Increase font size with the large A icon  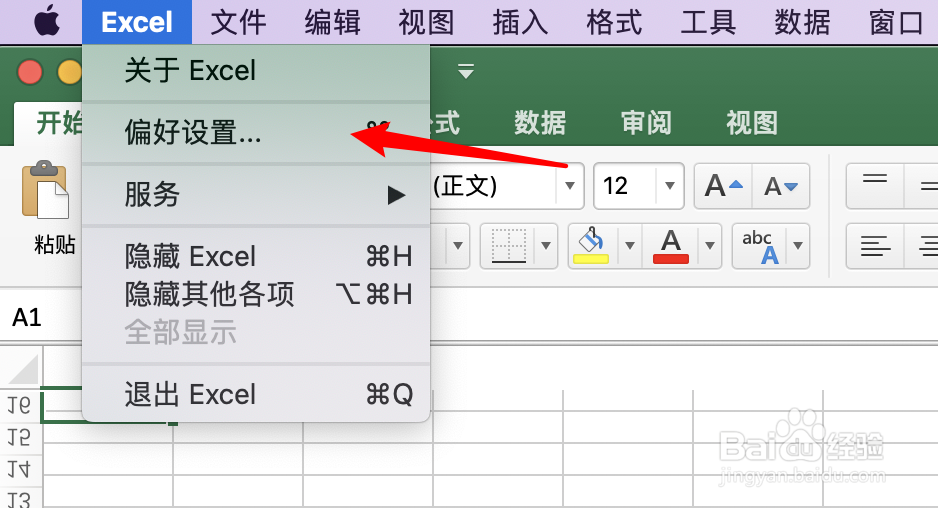pyautogui.click(x=723, y=186)
